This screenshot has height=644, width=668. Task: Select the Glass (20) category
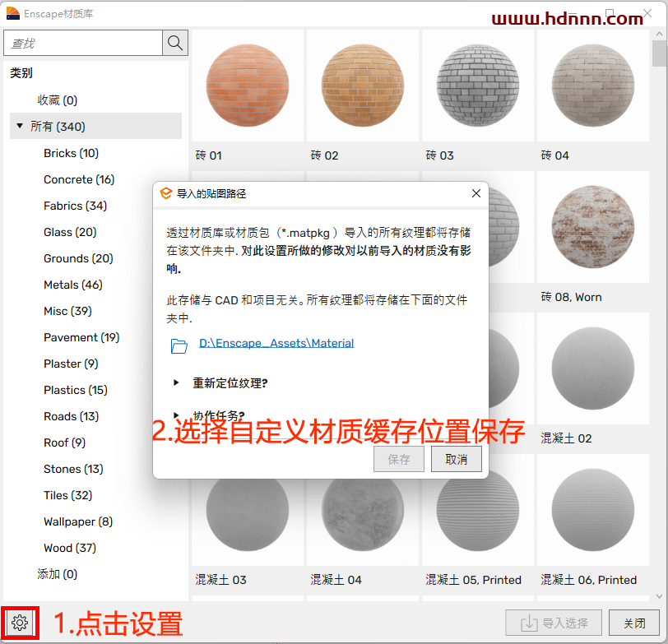pyautogui.click(x=70, y=232)
